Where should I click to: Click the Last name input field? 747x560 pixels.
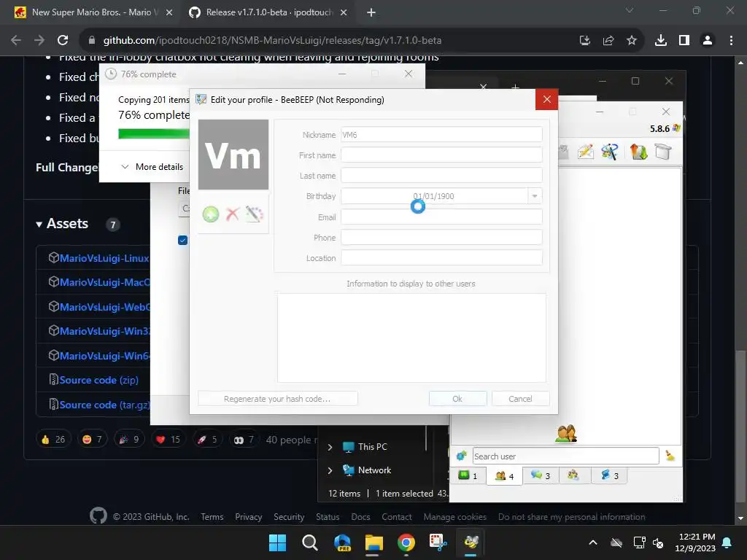(441, 176)
